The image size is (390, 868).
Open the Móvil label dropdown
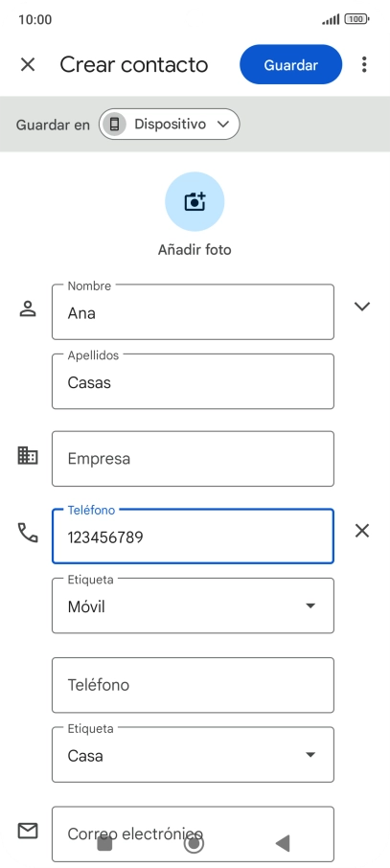(193, 605)
